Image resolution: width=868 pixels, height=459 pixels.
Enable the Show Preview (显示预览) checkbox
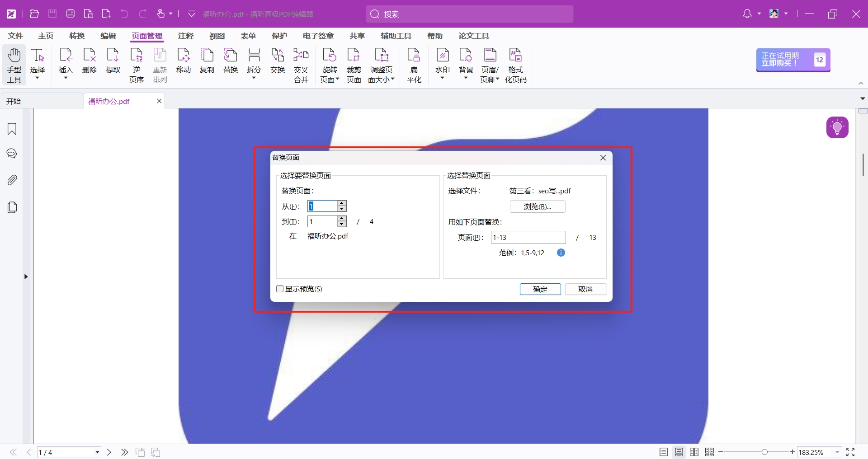(280, 289)
